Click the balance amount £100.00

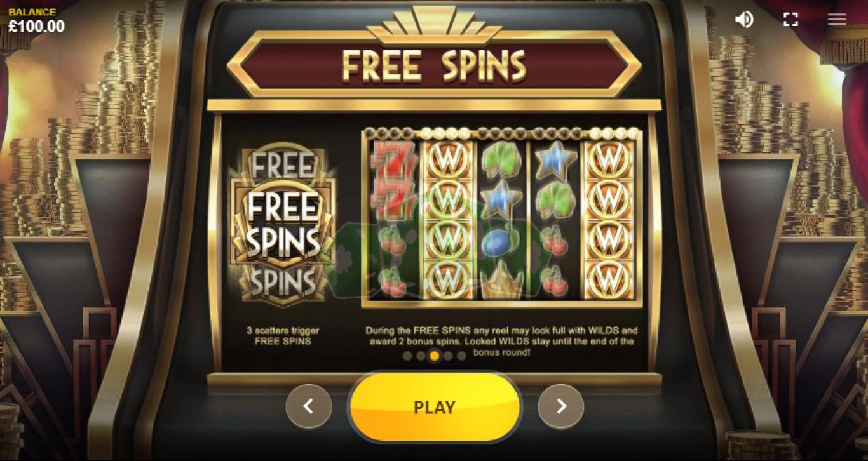[36, 27]
